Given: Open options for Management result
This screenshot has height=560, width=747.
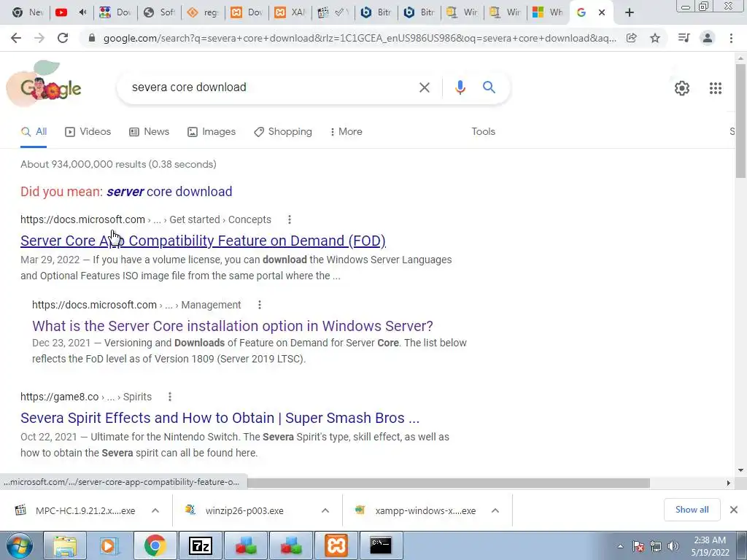Looking at the screenshot, I should 260,305.
